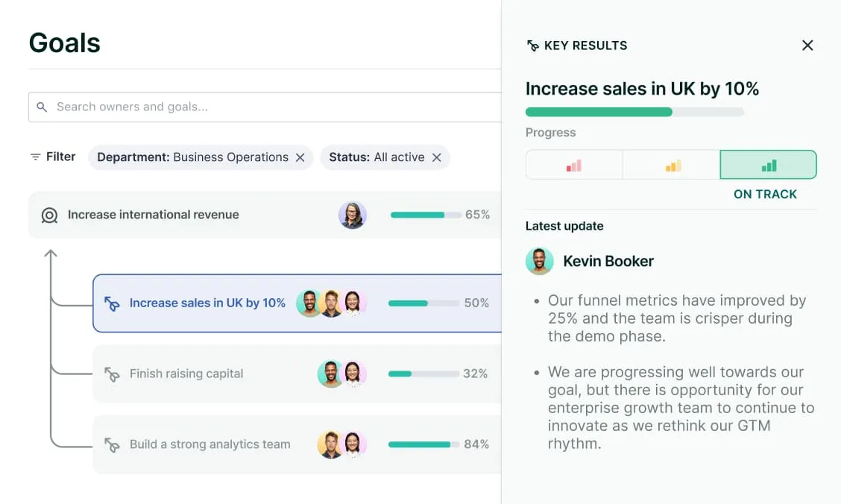The width and height of the screenshot is (841, 504).
Task: Click the search magnifier icon
Action: click(x=42, y=107)
